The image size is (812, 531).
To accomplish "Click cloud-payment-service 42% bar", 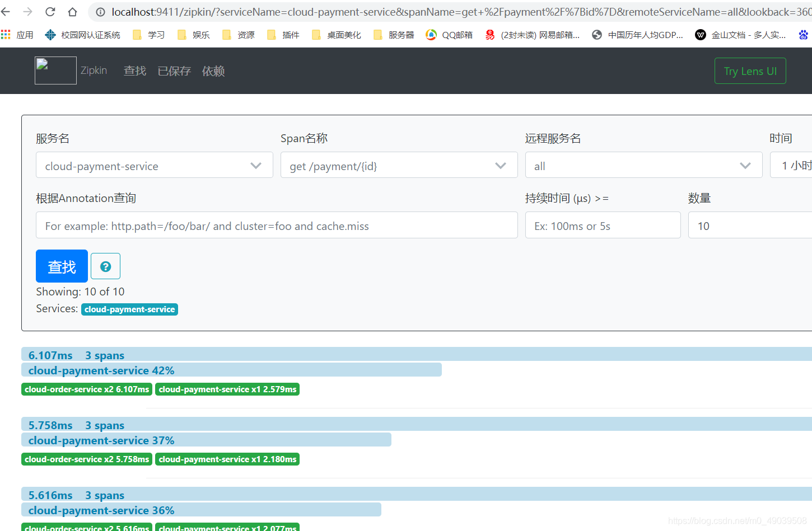I will (x=231, y=370).
